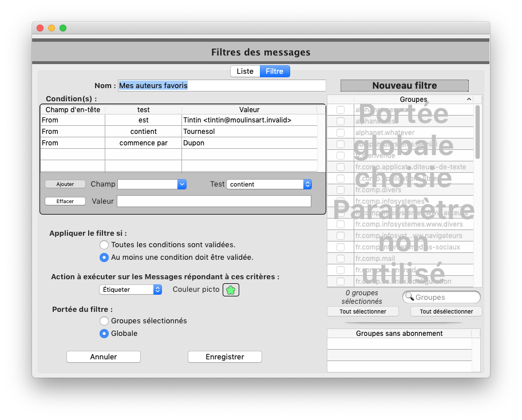
Task: Tick the checkbox for alphanet.whatever group
Action: (x=341, y=133)
